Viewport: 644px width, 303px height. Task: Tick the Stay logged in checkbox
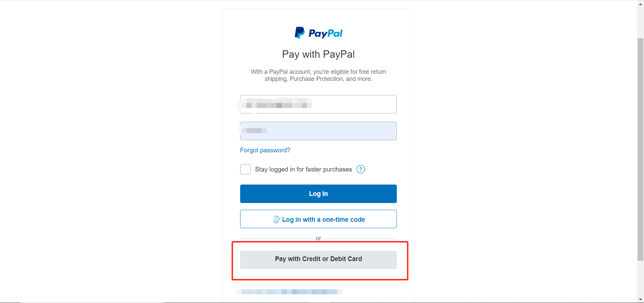[245, 169]
